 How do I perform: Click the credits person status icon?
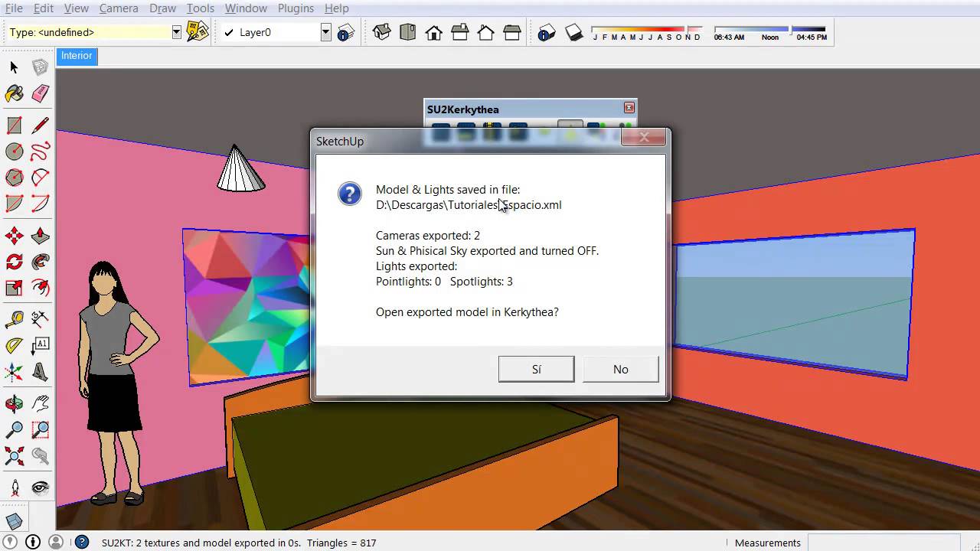coord(32,542)
